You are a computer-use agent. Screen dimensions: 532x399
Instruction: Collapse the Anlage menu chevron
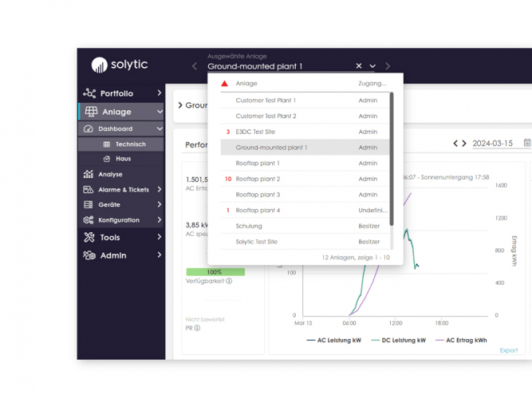[x=160, y=112]
